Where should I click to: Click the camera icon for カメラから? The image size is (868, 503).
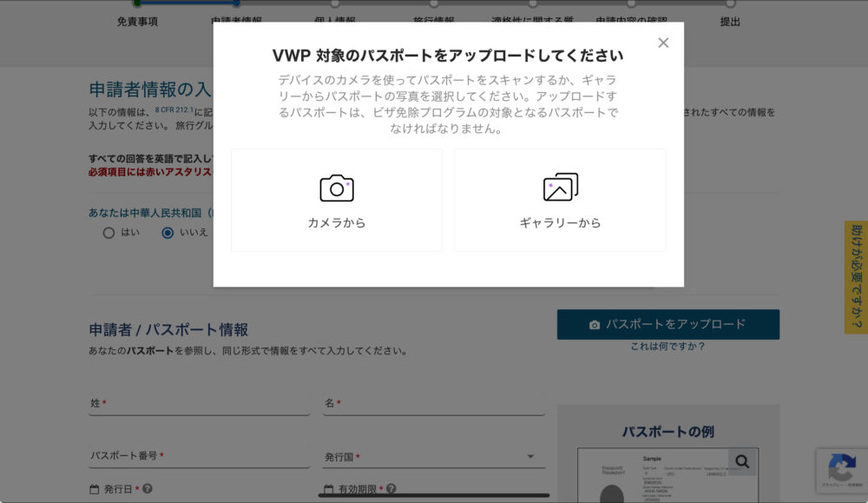pyautogui.click(x=337, y=188)
